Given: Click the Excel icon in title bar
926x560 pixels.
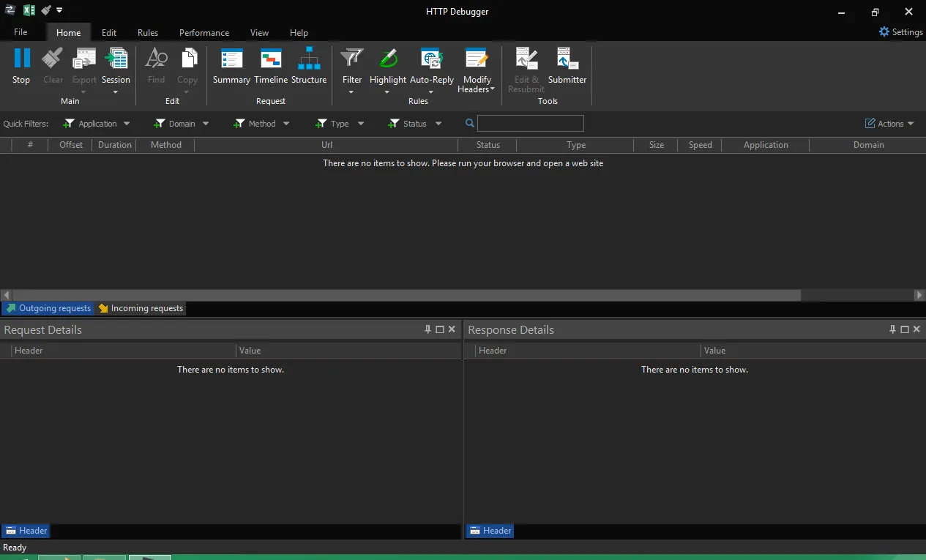Looking at the screenshot, I should pyautogui.click(x=29, y=10).
